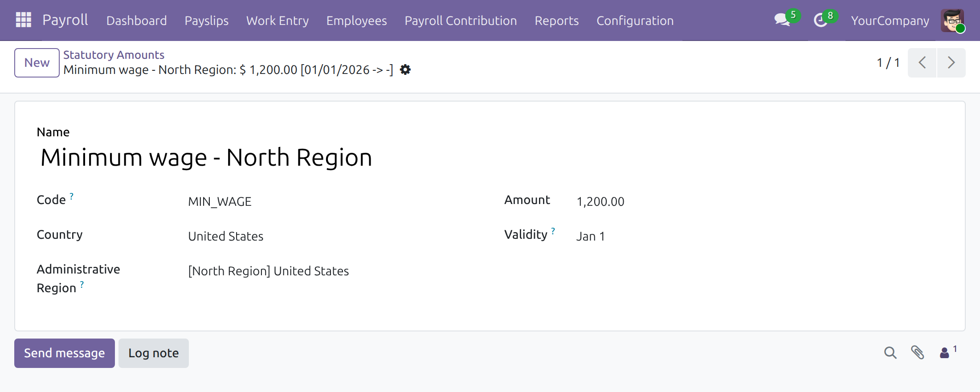Screen dimensions: 980x392
Task: Go to next record arrow
Action: [x=951, y=62]
